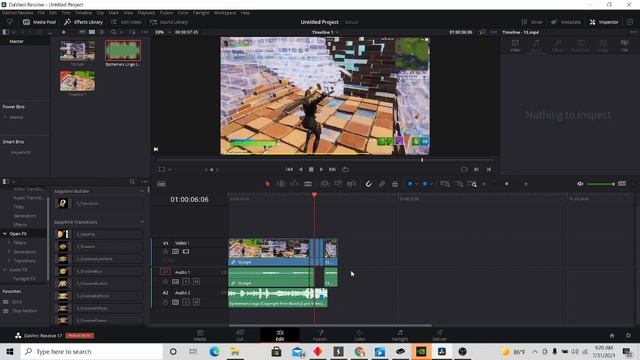Show the Mixer panel

[532, 22]
